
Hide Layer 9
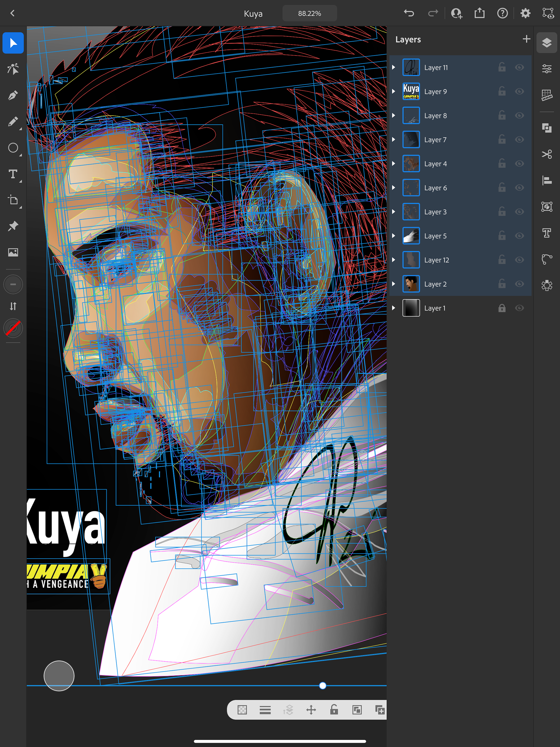(x=519, y=92)
